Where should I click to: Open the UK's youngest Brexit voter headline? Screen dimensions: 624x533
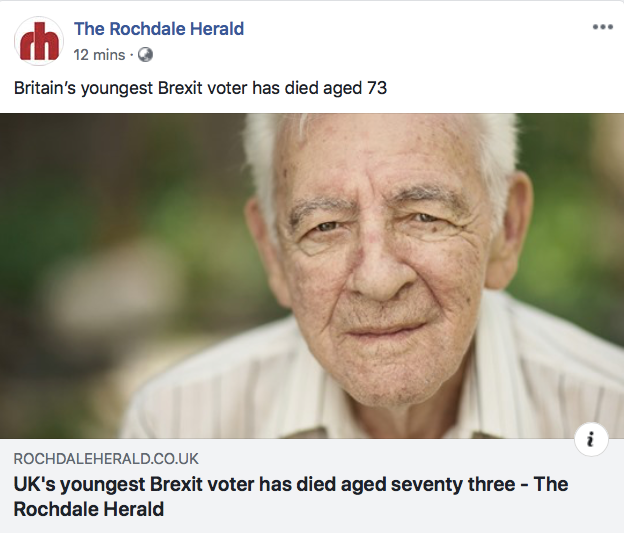[291, 496]
